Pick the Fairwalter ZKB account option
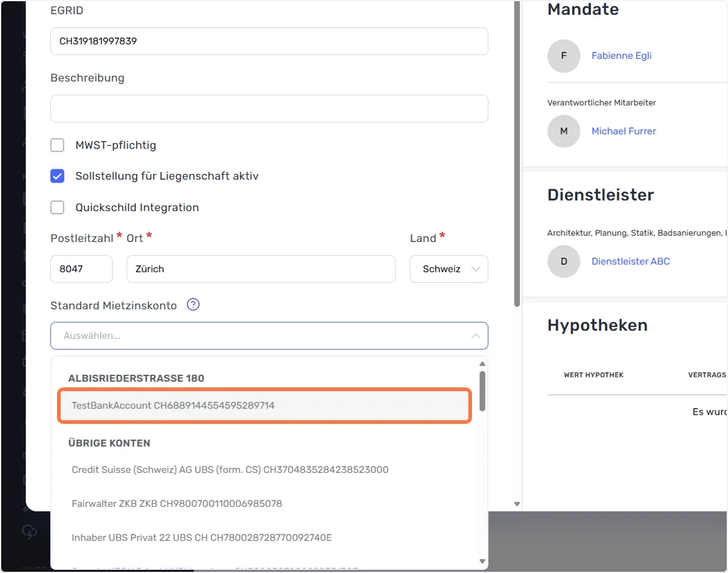 point(264,504)
